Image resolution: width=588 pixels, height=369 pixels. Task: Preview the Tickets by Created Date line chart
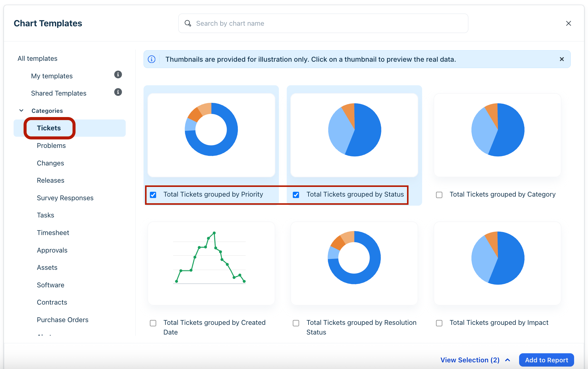coord(211,263)
